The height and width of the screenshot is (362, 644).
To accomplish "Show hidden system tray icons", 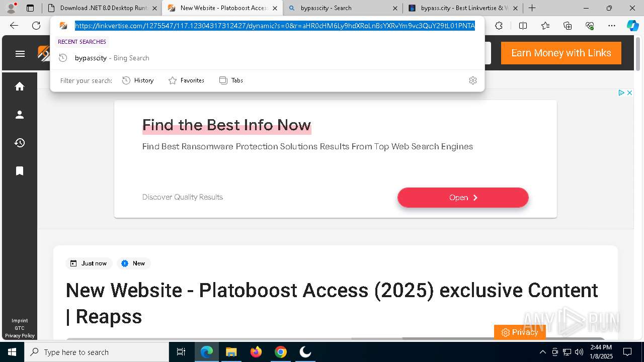I will [x=542, y=352].
